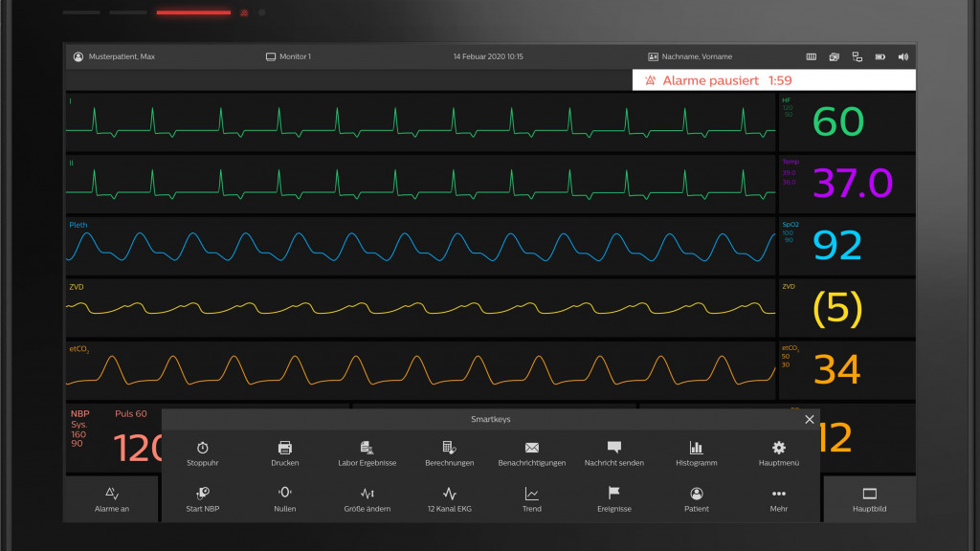
Task: Switch to the Hauptbild view
Action: pos(869,498)
